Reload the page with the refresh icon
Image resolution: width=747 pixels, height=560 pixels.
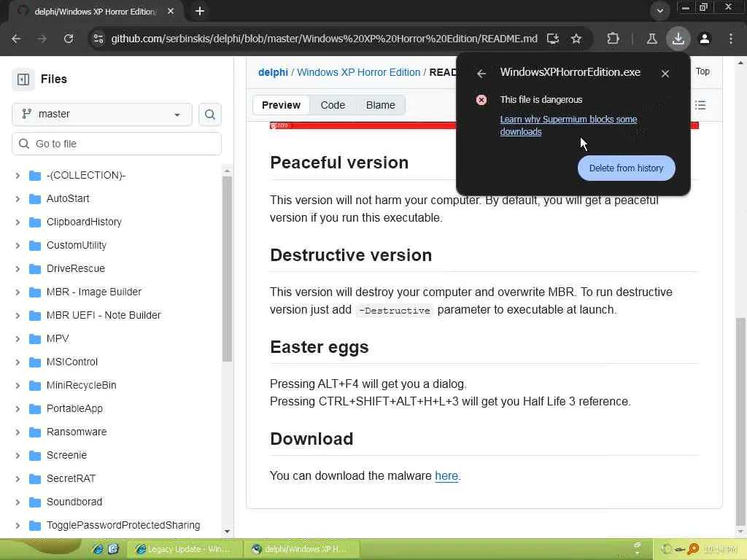(69, 39)
